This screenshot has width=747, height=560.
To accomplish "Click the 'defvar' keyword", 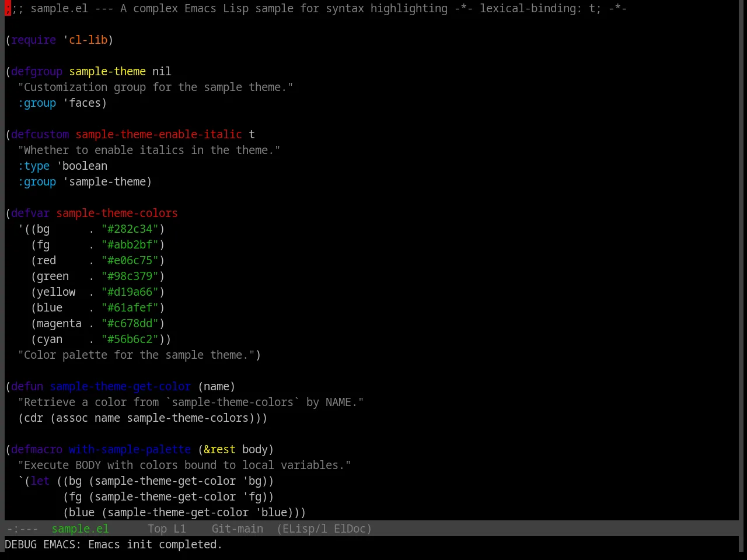I will [x=30, y=213].
